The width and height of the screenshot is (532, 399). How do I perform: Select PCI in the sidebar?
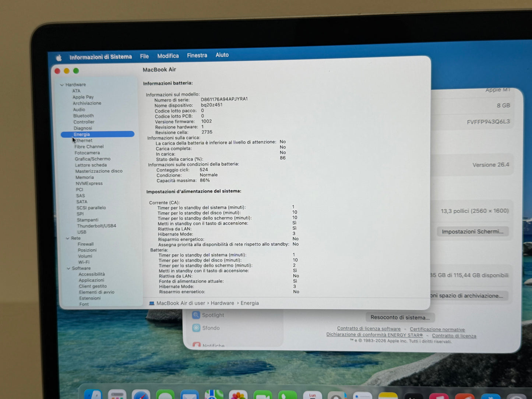coord(80,190)
